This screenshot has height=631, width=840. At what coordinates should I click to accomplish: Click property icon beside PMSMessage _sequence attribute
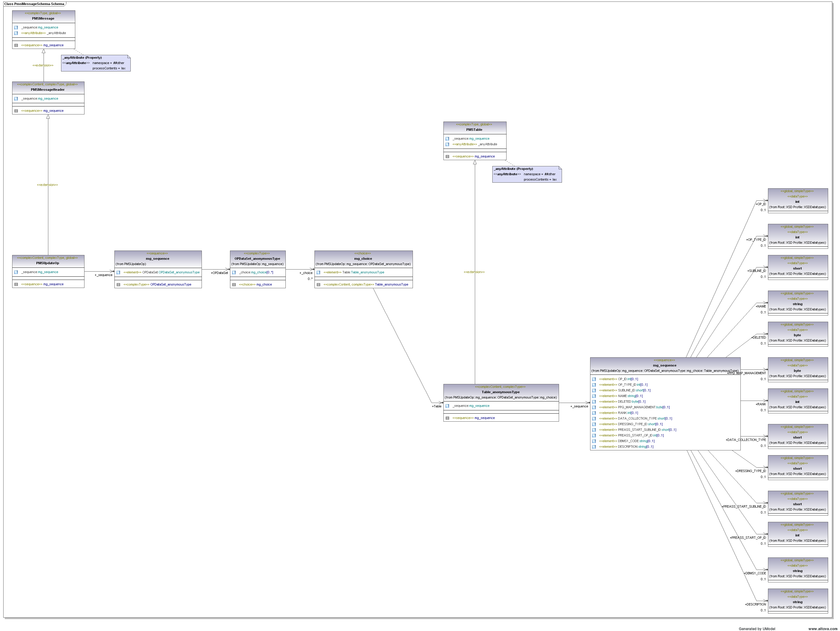point(16,27)
